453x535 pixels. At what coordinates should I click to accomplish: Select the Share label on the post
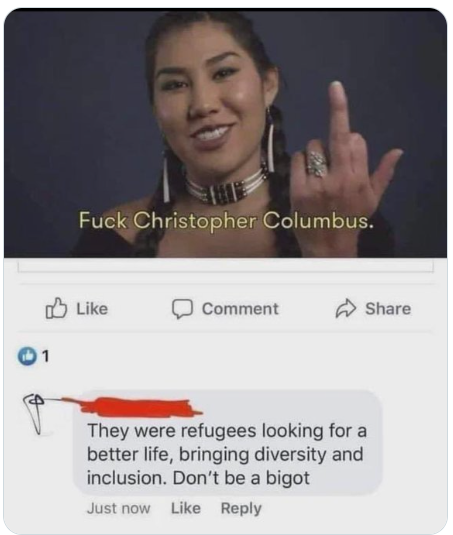pyautogui.click(x=388, y=309)
